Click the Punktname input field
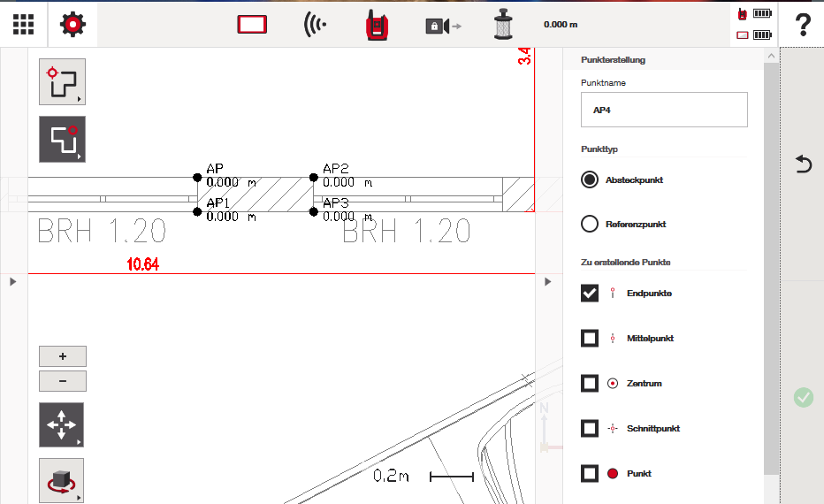Screen dimensions: 824x504 [664, 110]
